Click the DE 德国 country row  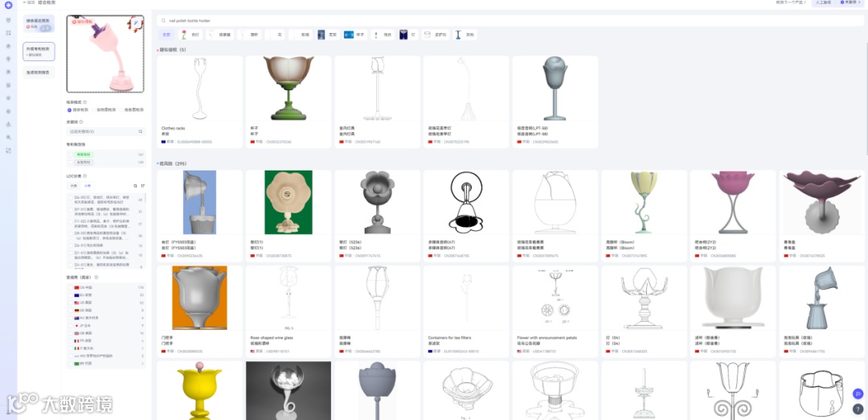click(106, 311)
